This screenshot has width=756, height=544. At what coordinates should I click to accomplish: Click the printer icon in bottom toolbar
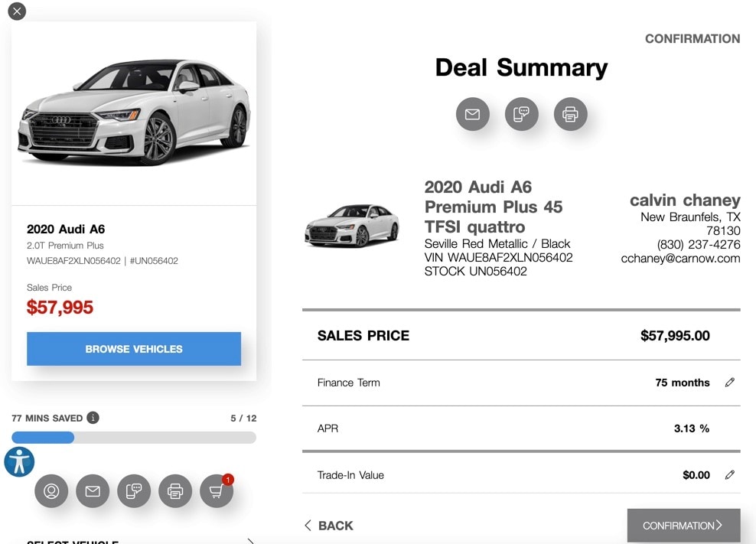point(175,491)
